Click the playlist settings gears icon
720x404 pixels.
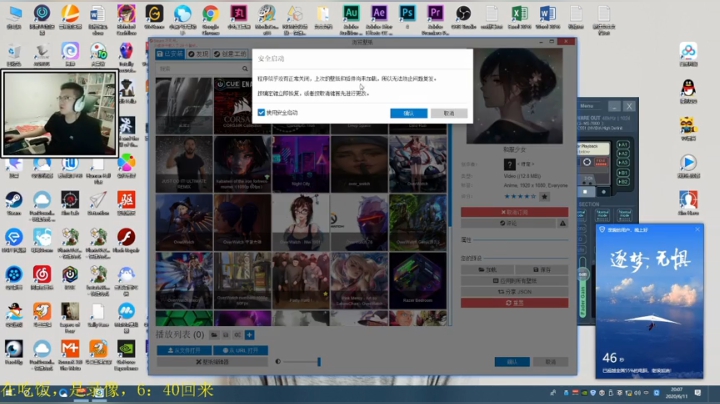[x=237, y=335]
